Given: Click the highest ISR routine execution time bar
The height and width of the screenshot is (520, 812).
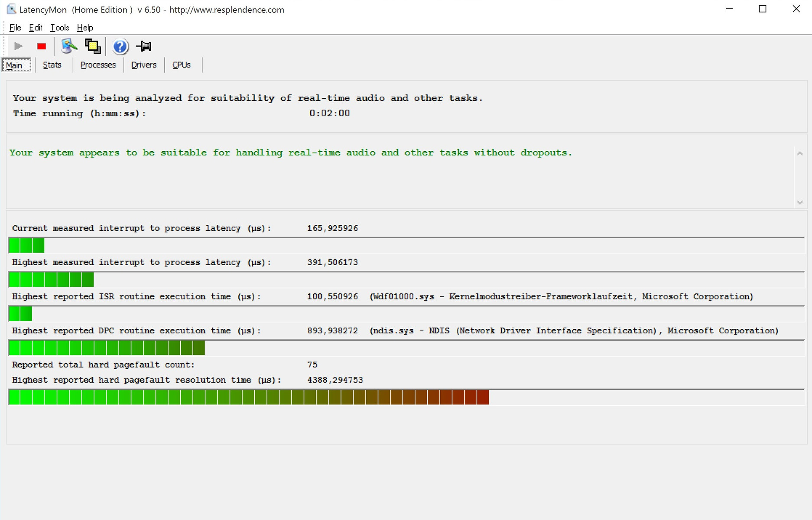Looking at the screenshot, I should (406, 314).
